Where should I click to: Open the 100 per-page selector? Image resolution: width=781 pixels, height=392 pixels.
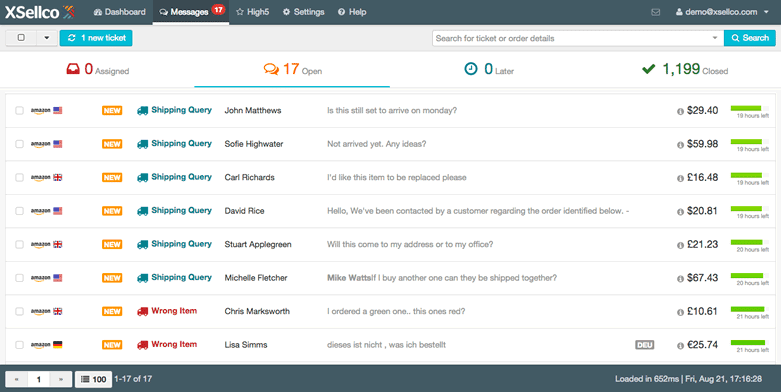click(94, 380)
